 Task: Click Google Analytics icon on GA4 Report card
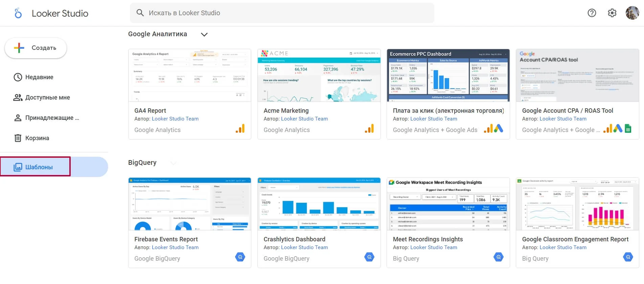[240, 129]
